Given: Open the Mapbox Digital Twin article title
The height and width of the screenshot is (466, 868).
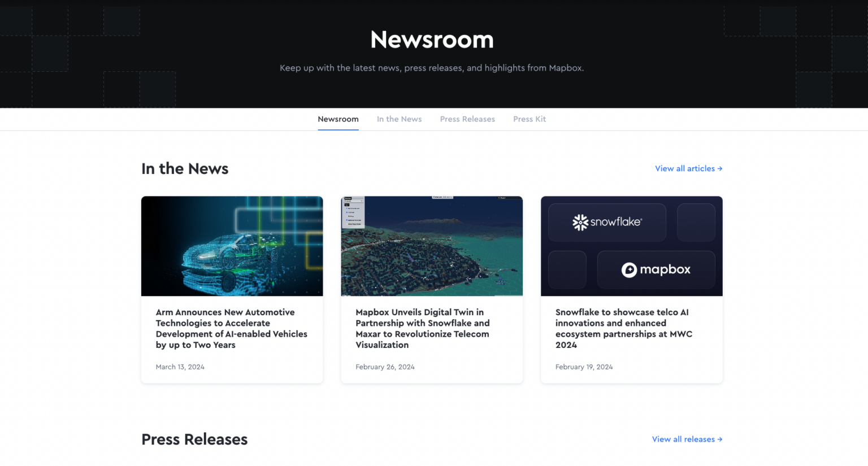Looking at the screenshot, I should point(423,328).
